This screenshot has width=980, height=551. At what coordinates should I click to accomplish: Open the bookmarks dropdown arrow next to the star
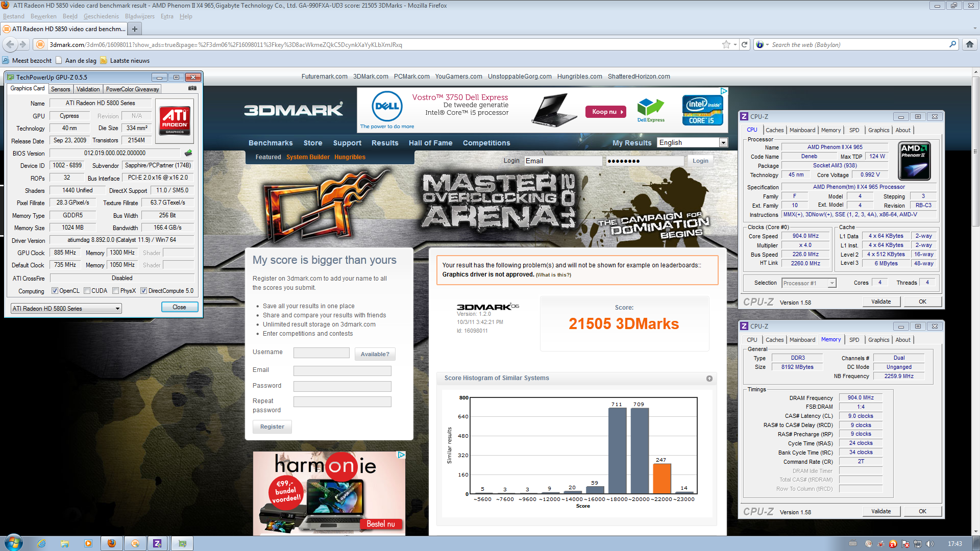[735, 44]
